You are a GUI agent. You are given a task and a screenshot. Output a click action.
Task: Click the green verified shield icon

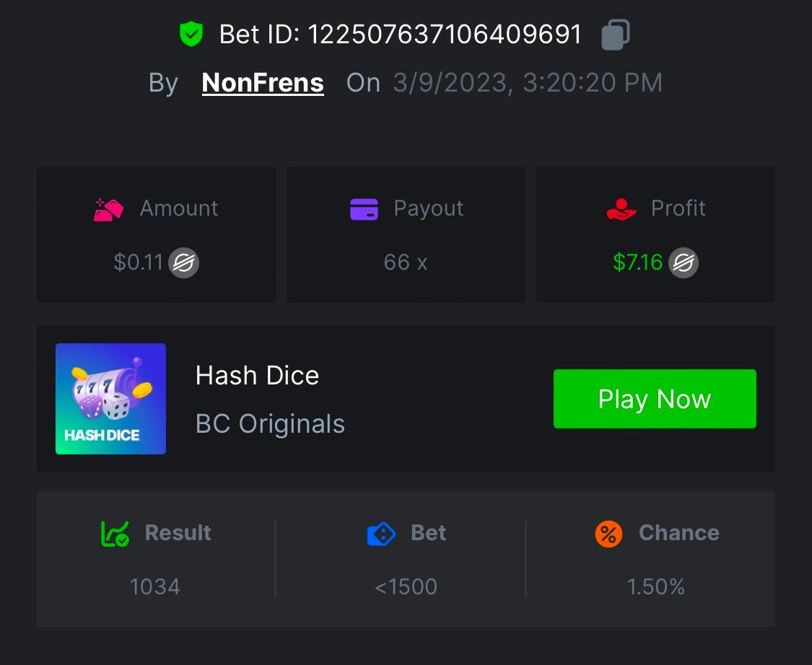[x=191, y=34]
